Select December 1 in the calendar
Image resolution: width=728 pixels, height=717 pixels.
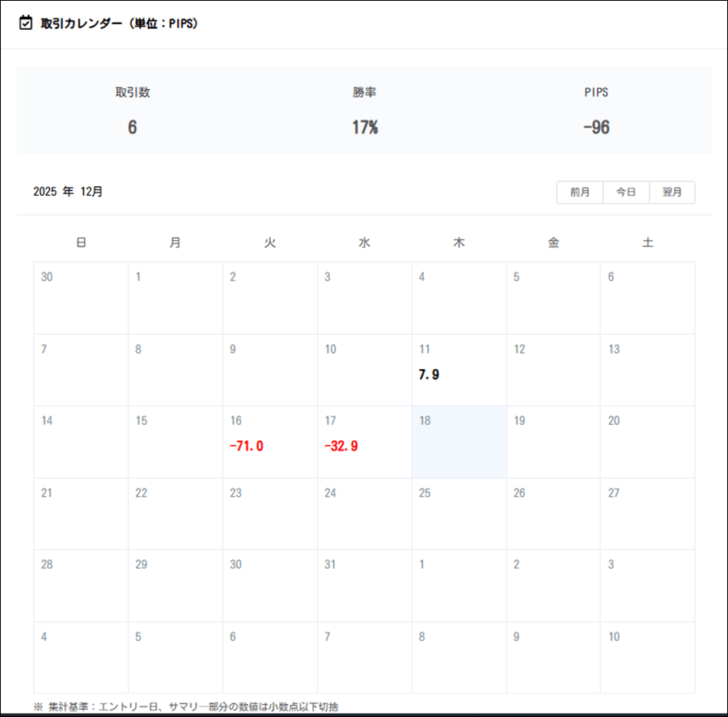click(175, 298)
